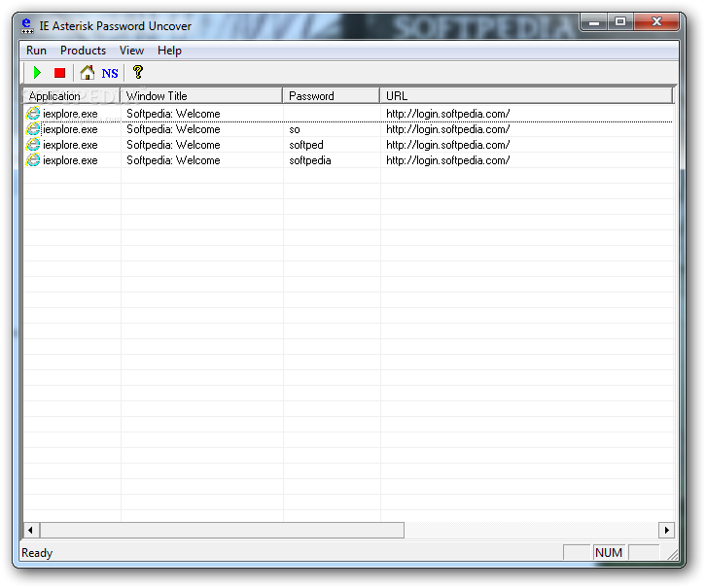The height and width of the screenshot is (588, 706).
Task: Click the URL in the 'softped' row
Action: coord(447,145)
